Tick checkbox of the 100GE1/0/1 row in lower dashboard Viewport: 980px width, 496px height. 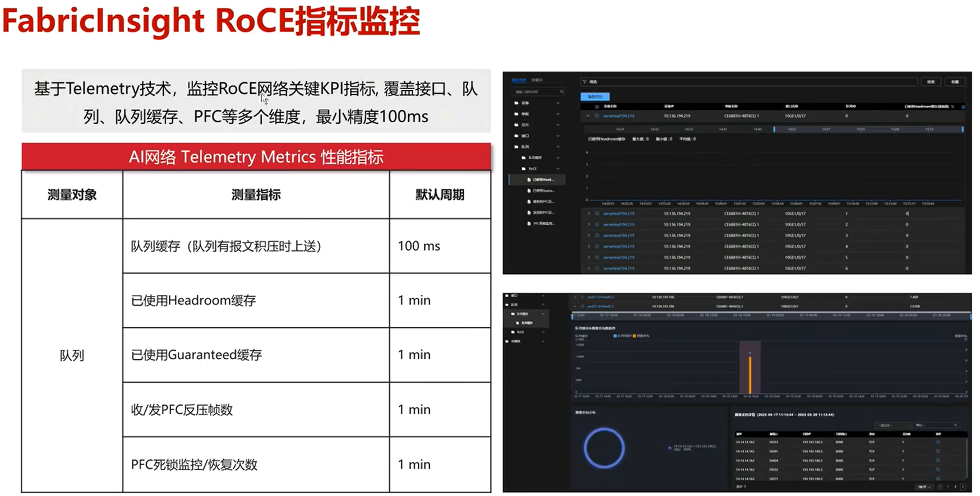[x=582, y=306]
